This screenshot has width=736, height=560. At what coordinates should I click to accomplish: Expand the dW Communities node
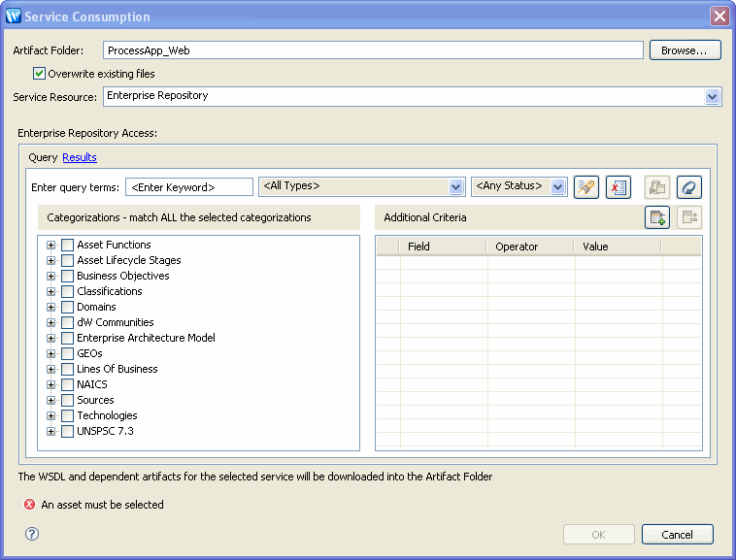50,322
